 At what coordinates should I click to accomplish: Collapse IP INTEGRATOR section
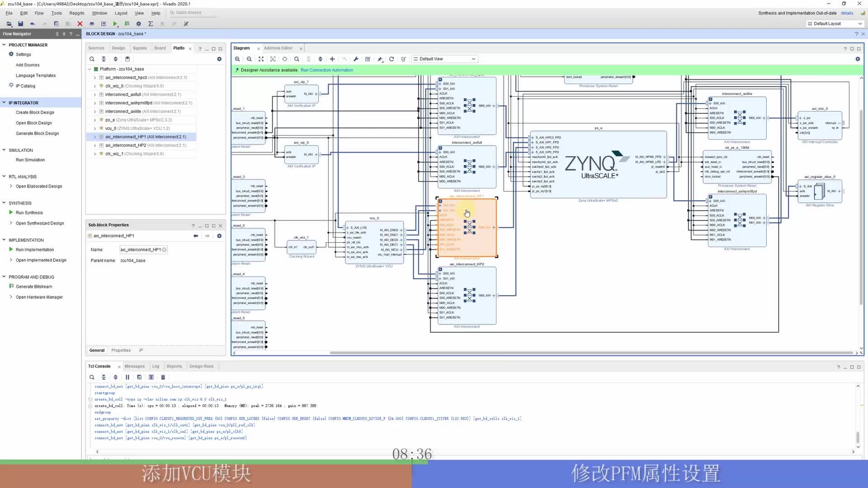[4, 103]
